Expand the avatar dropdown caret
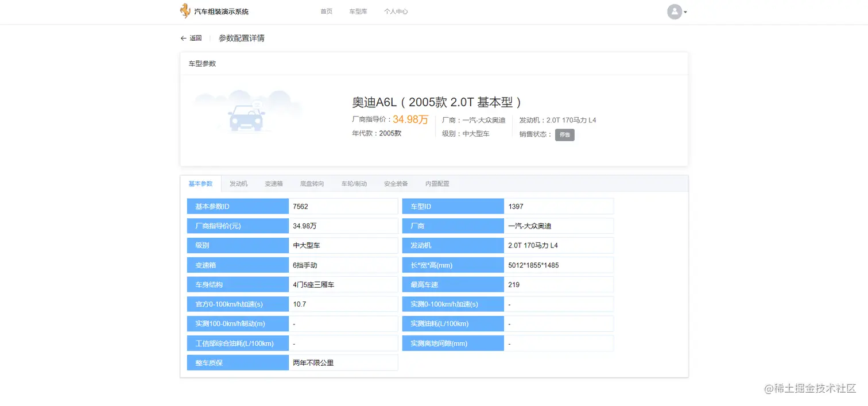 point(685,12)
